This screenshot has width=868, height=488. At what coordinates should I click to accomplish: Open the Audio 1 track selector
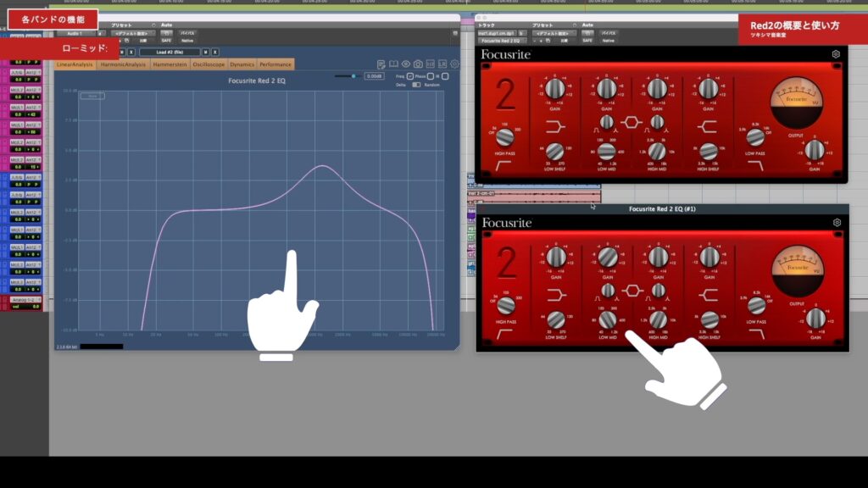tap(75, 33)
